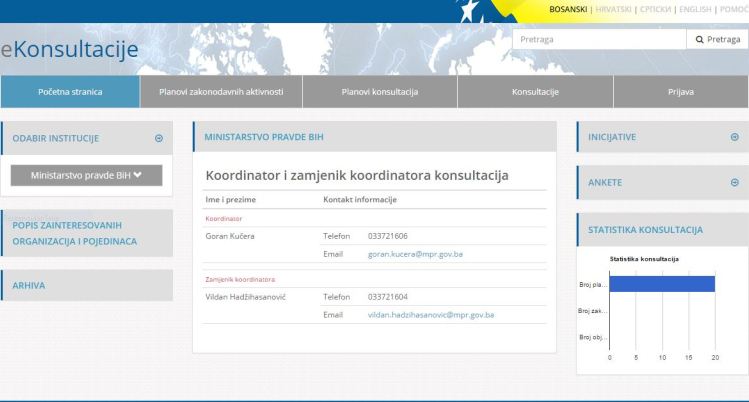The width and height of the screenshot is (749, 402).
Task: Open Popis zainteresovanih organizacija i pojedinaca
Action: [x=75, y=233]
